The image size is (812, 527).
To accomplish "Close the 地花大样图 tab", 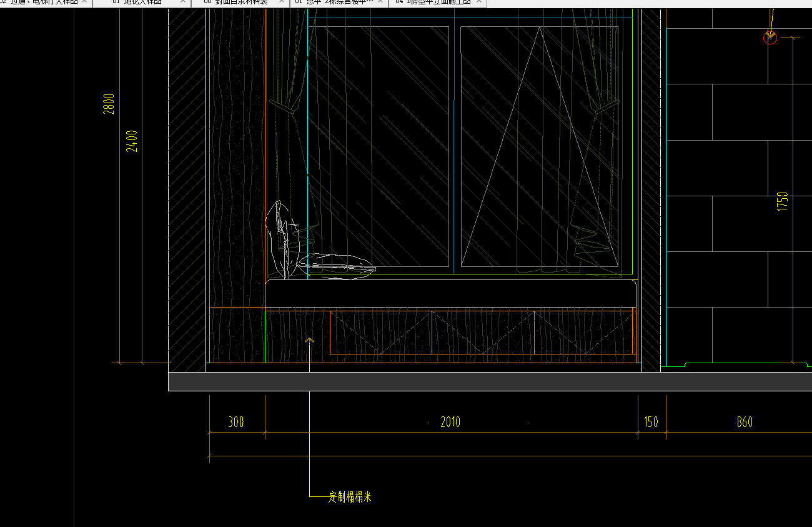I will tap(184, 2).
